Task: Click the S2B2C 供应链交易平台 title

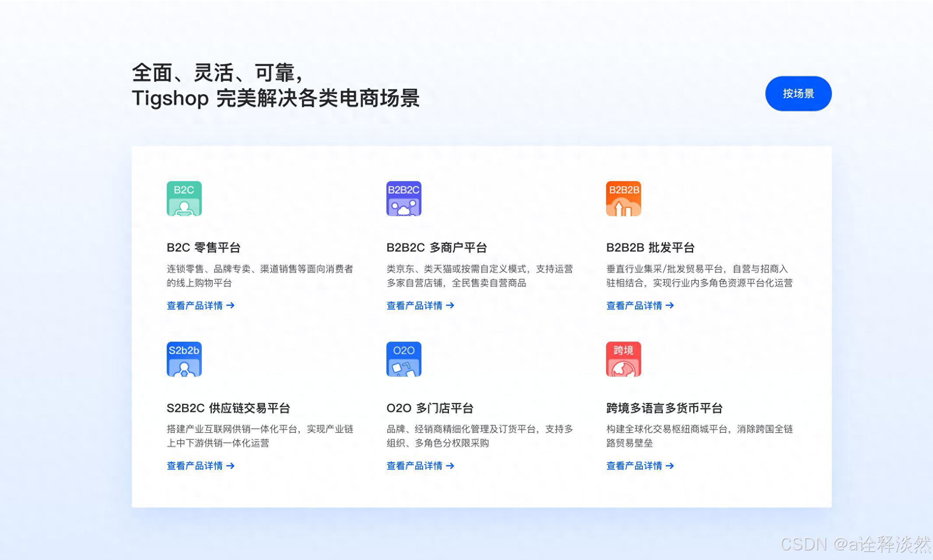Action: click(x=228, y=408)
